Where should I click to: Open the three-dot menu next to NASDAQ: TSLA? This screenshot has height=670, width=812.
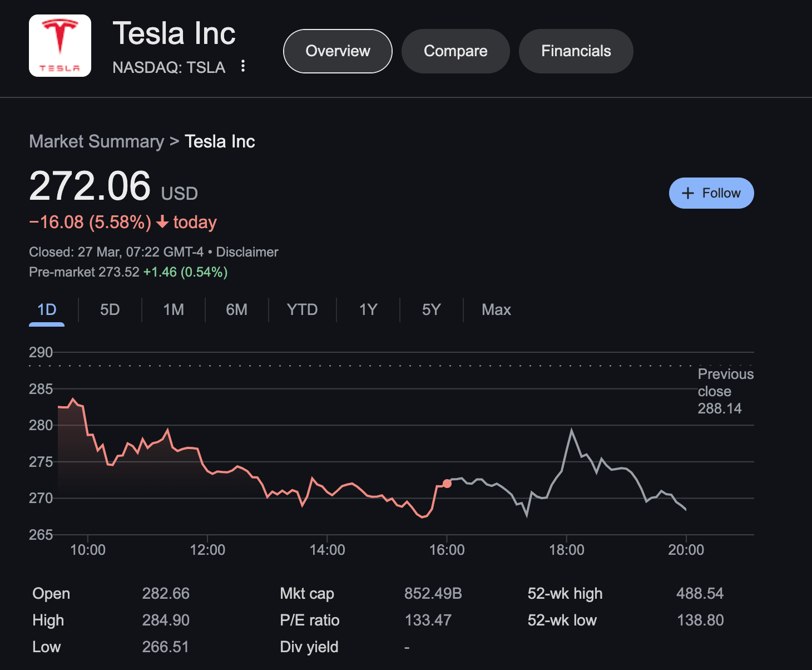(243, 66)
